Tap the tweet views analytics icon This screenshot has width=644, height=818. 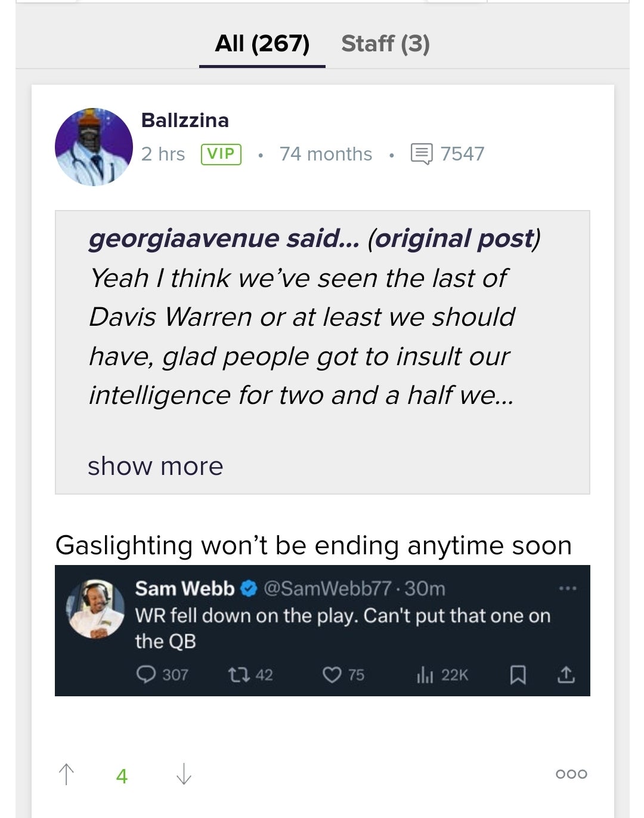point(424,675)
